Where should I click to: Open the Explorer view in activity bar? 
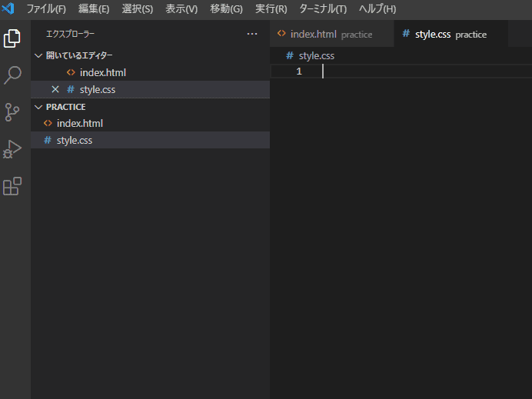[12, 38]
